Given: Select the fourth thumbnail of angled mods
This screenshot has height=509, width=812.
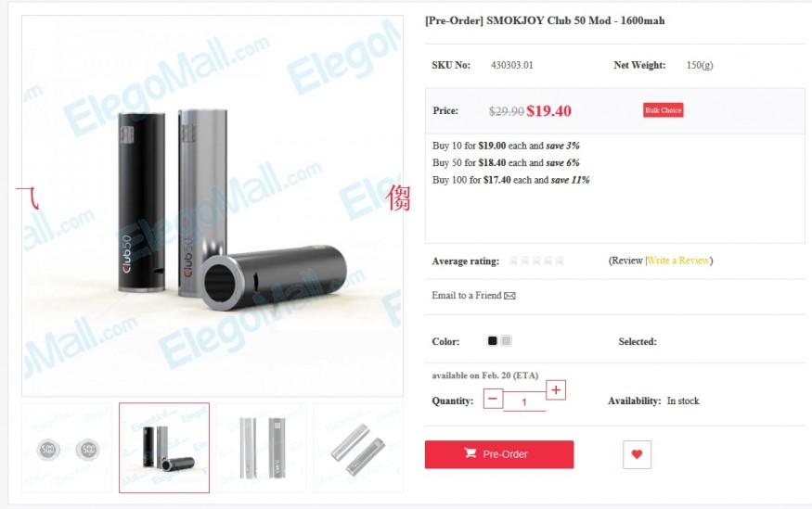Looking at the screenshot, I should point(358,448).
